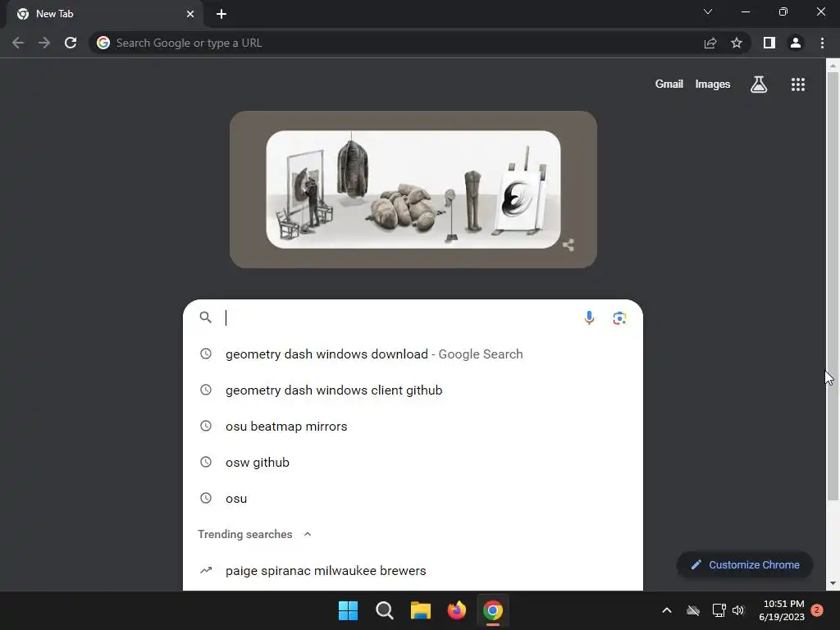
Task: Open Windows taskbar search
Action: (x=385, y=610)
